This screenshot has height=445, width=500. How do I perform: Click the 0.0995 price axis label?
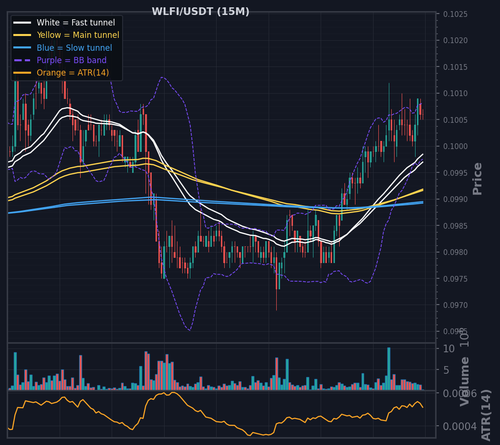click(455, 173)
